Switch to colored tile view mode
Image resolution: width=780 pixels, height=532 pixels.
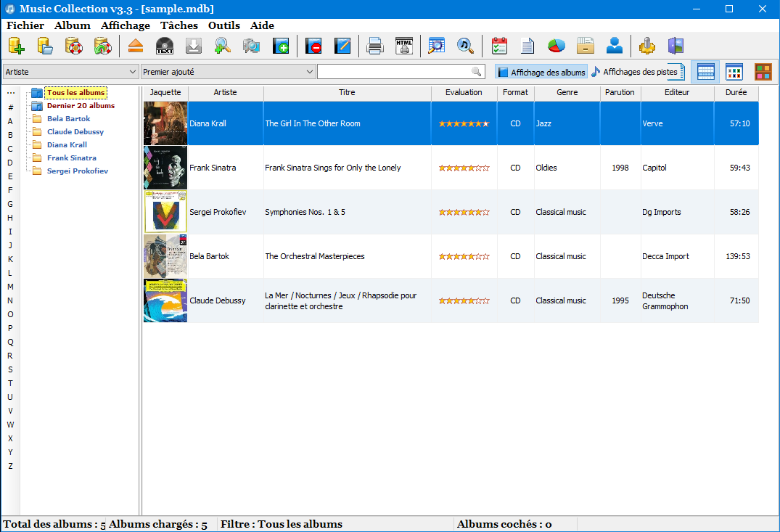click(763, 72)
